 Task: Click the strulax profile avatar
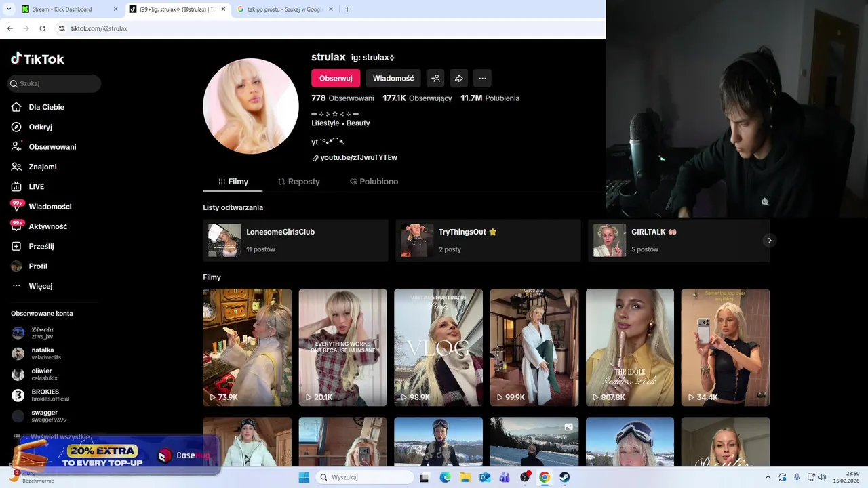251,106
